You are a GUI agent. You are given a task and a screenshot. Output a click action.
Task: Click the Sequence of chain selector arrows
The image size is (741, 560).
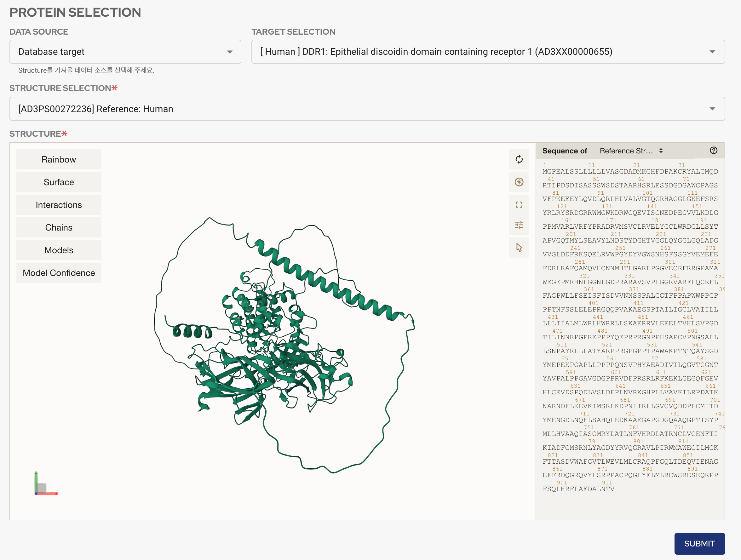point(661,151)
